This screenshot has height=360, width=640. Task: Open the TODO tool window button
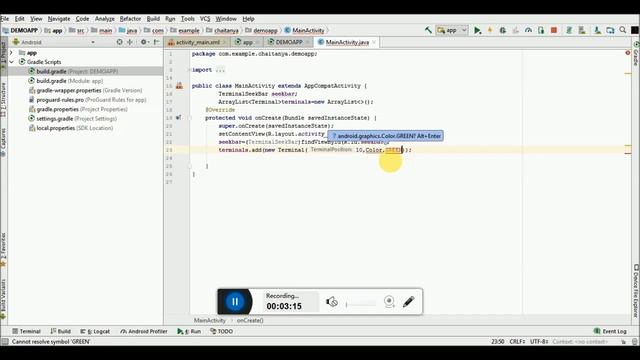tap(222, 331)
